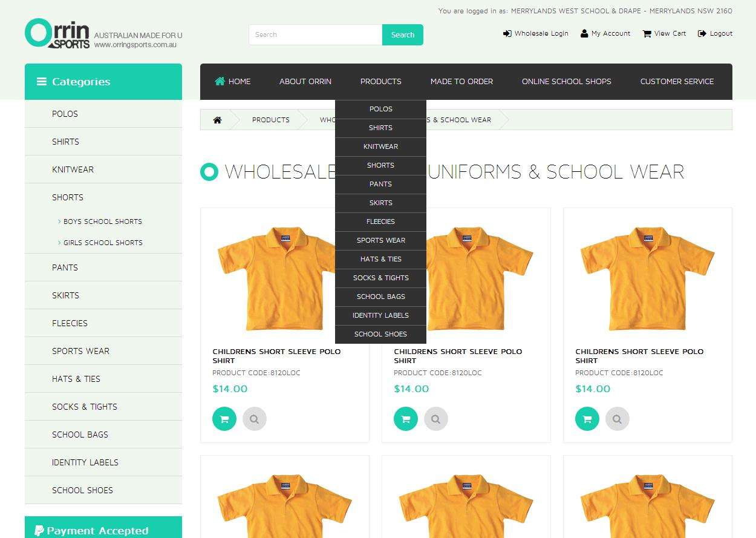The width and height of the screenshot is (756, 538).
Task: Open the Products dropdown menu
Action: (380, 82)
